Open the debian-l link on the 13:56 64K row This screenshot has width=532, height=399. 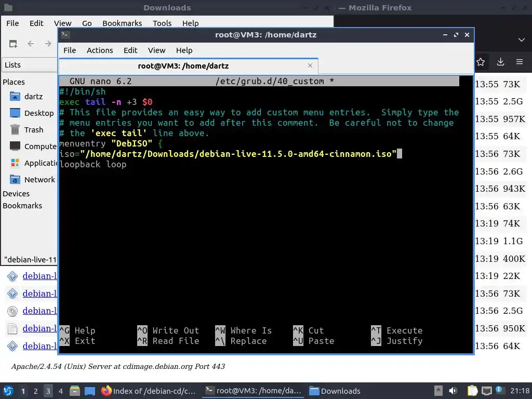[39, 346]
